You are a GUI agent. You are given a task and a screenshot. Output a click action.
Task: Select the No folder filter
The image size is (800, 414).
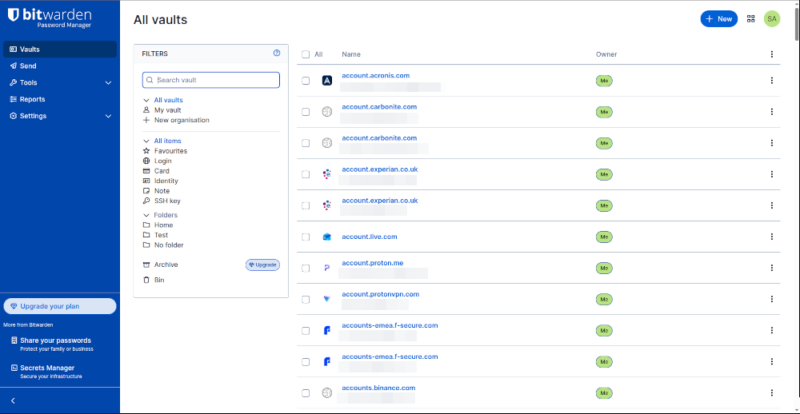point(169,245)
